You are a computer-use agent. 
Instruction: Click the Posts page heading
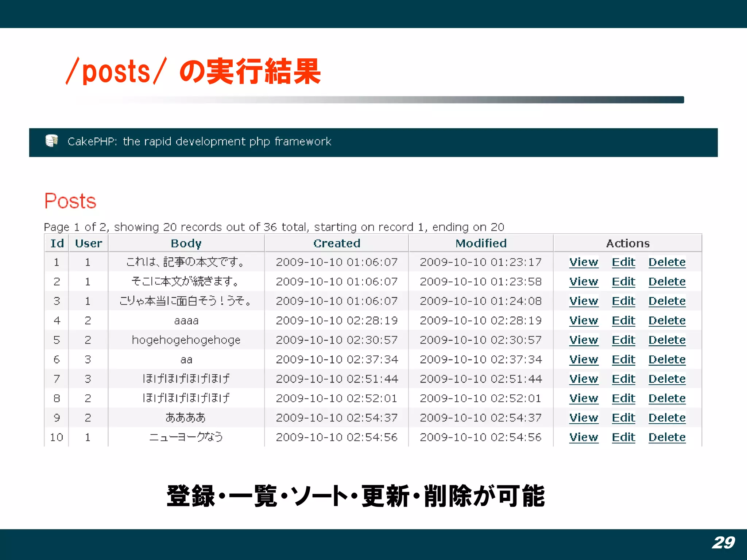[70, 201]
